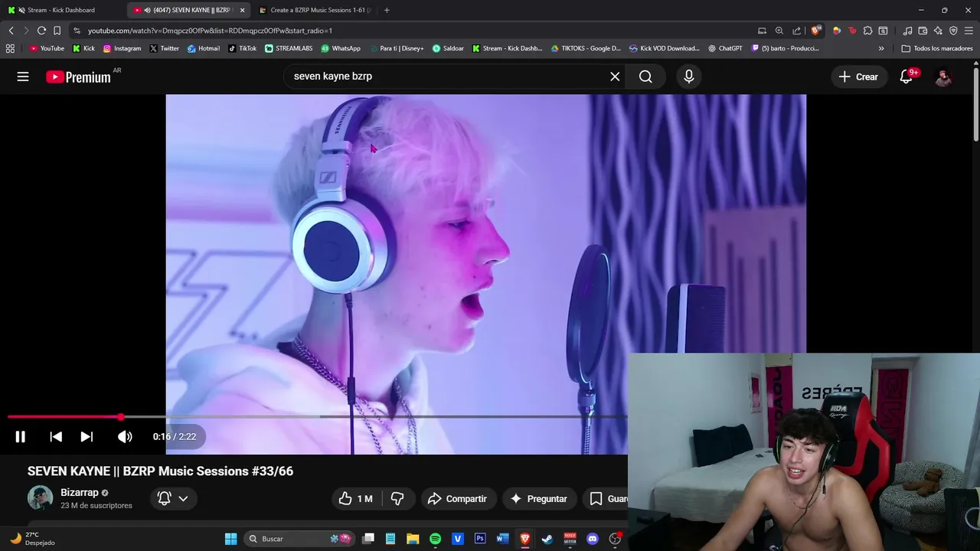This screenshot has width=980, height=551.
Task: Open YouTube notifications bell
Action: [906, 77]
